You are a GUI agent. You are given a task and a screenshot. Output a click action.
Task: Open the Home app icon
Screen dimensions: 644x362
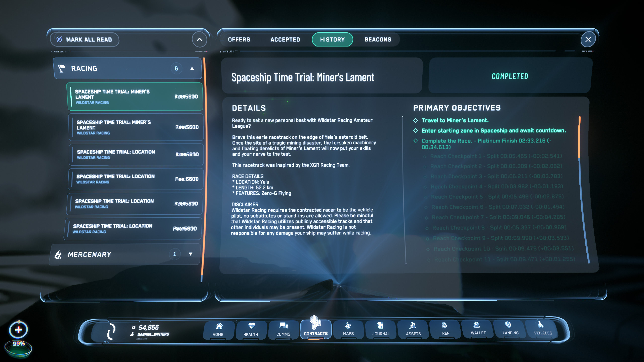coord(218,330)
